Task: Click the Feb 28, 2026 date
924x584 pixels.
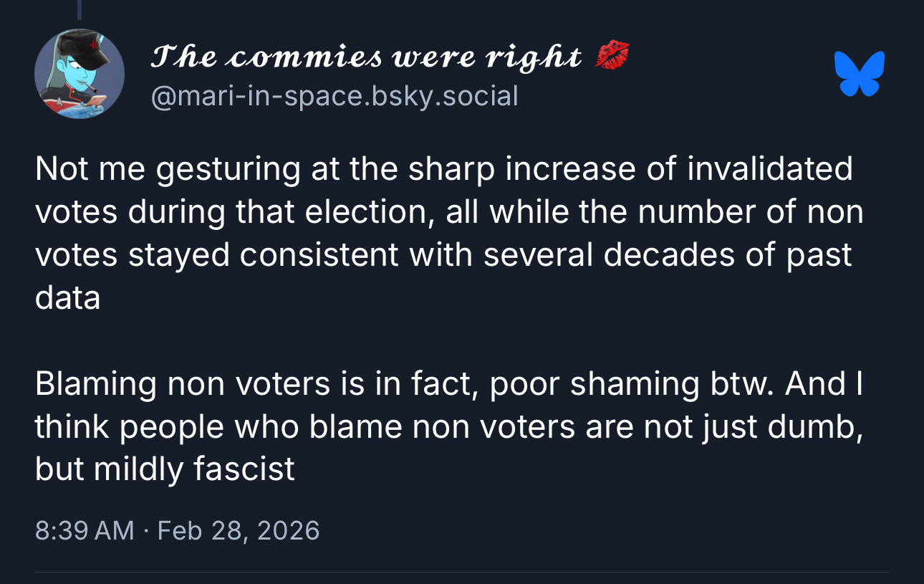Action: pos(238,530)
